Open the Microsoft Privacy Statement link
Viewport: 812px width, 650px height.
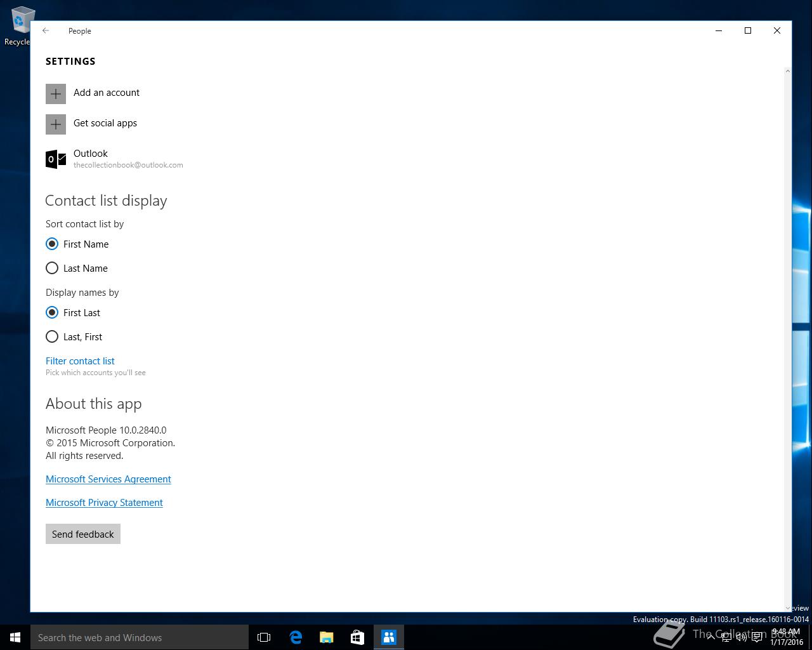click(x=104, y=503)
